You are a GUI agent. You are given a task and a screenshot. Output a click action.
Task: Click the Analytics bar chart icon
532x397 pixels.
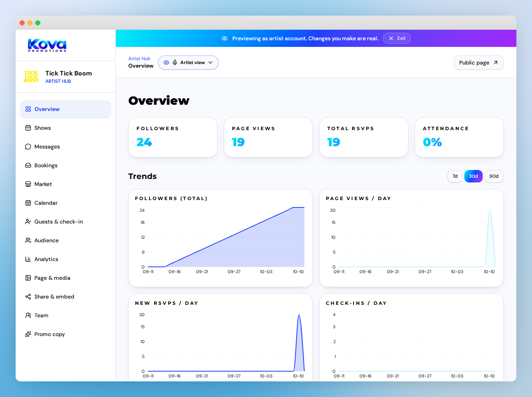(28, 259)
